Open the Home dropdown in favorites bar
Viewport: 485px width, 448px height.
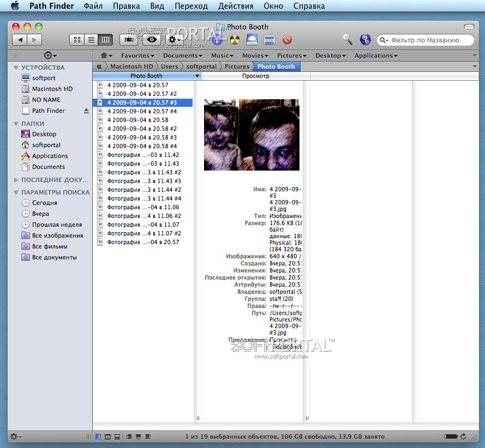[x=106, y=56]
